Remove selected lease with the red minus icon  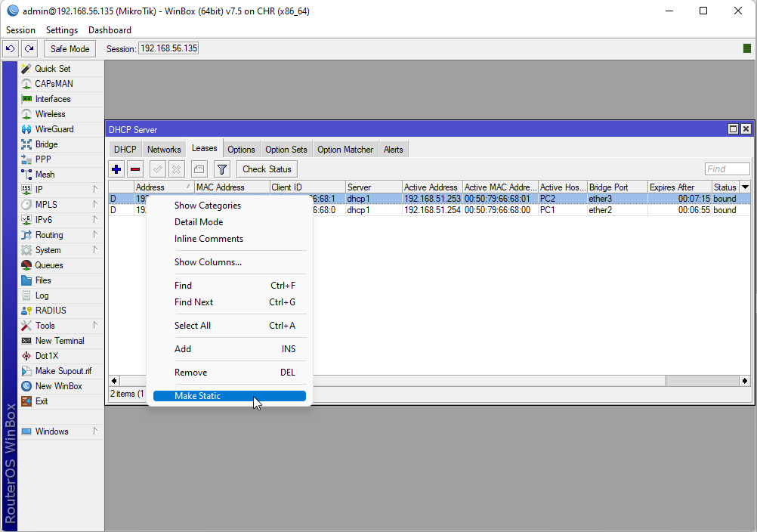pyautogui.click(x=134, y=169)
